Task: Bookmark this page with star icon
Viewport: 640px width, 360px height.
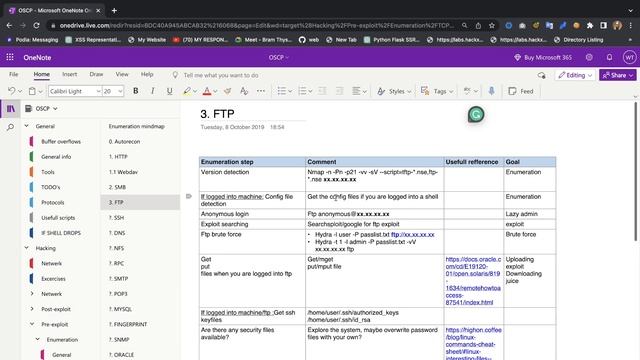Action: click(492, 25)
